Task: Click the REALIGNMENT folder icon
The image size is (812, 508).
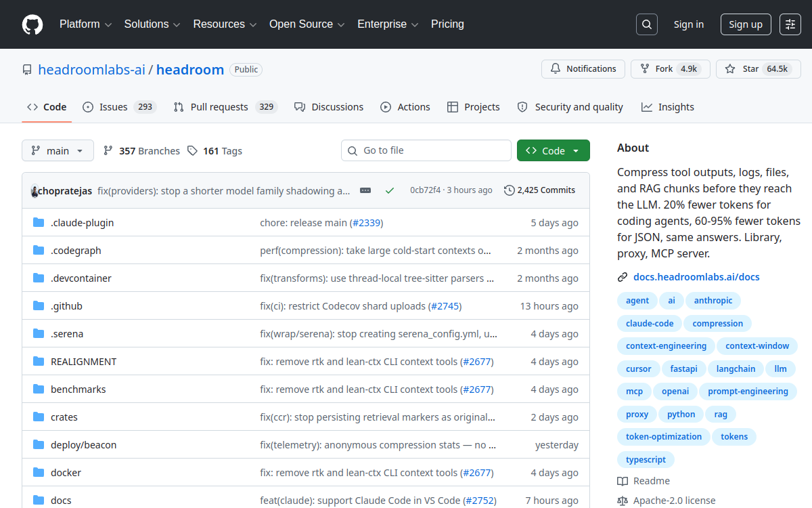Action: coord(39,362)
